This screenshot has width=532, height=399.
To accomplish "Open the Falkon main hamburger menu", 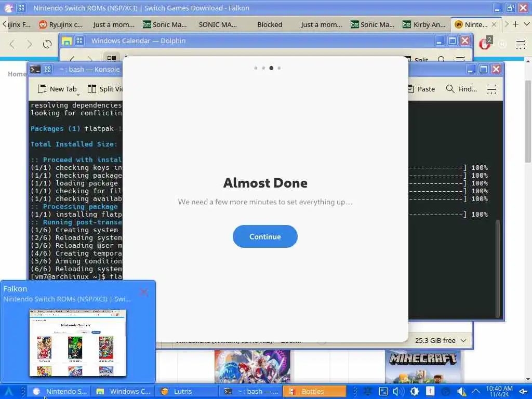I will point(521,45).
